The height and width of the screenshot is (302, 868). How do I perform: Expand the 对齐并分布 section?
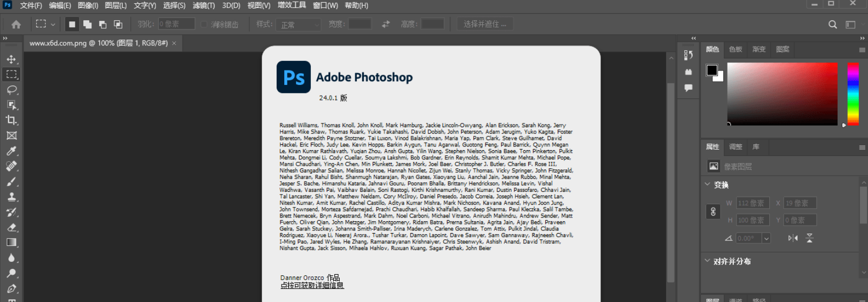[x=708, y=261]
